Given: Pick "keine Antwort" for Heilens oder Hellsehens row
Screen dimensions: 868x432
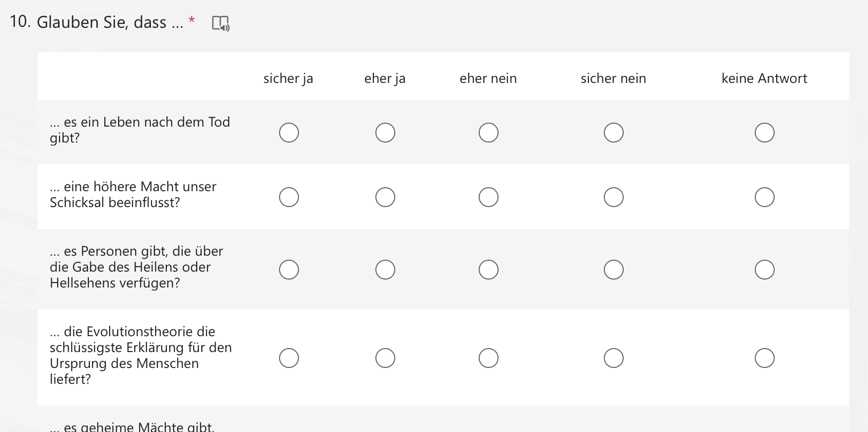Looking at the screenshot, I should [765, 270].
